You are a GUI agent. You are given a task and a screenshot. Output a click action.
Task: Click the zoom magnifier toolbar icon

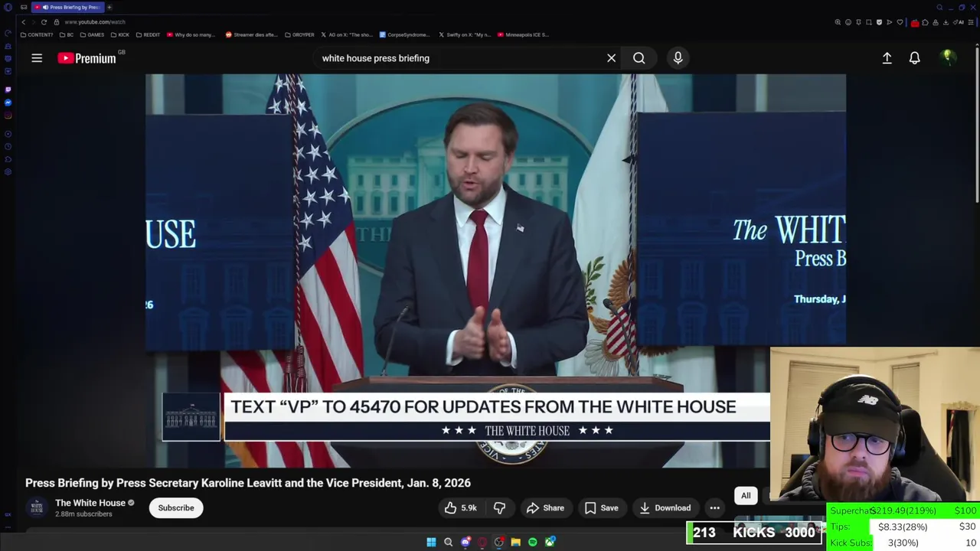(838, 22)
